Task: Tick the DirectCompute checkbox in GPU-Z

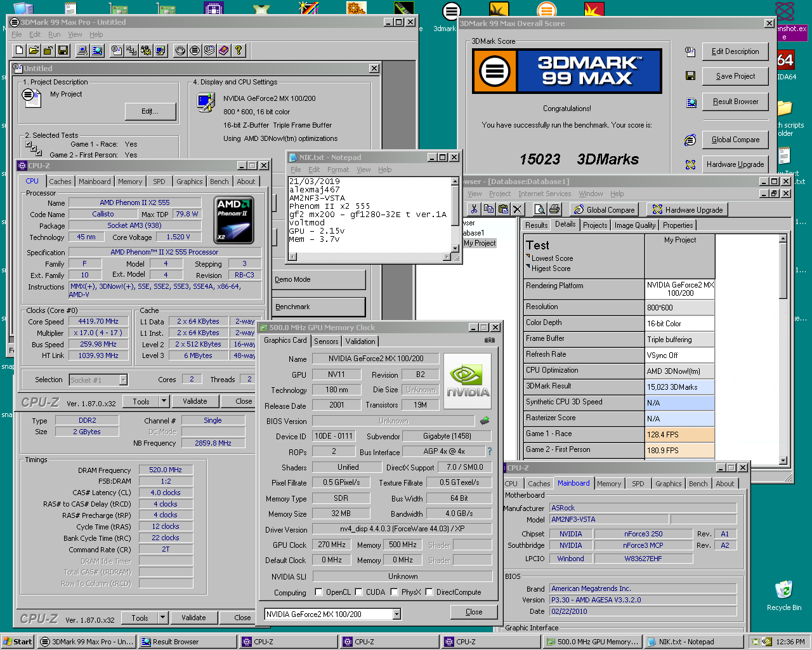Action: 429,592
